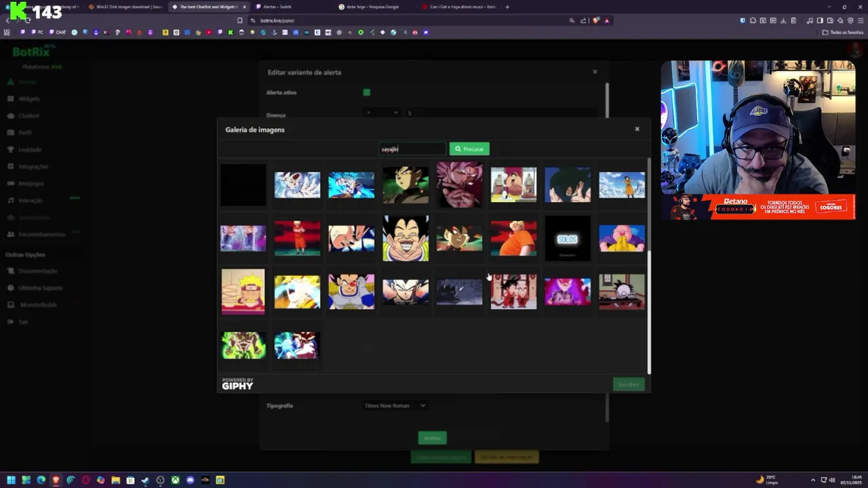Image resolution: width=868 pixels, height=488 pixels.
Task: Open the Brave Shields lion icon
Action: [x=595, y=20]
